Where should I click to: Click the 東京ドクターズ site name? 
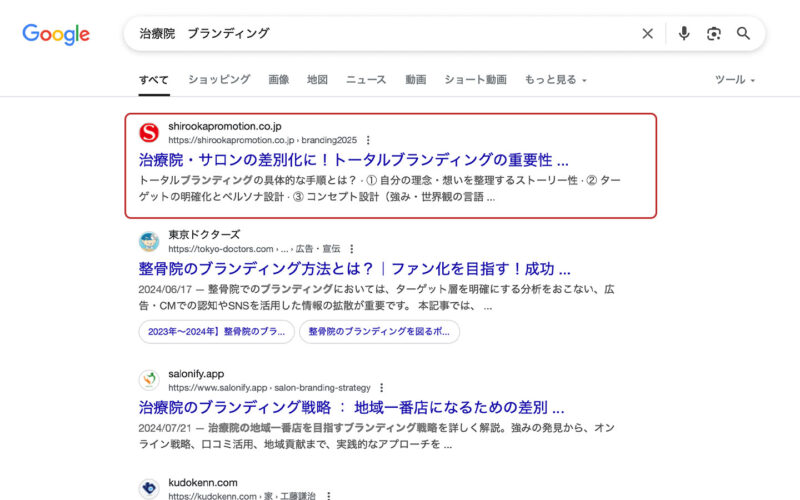tap(204, 235)
